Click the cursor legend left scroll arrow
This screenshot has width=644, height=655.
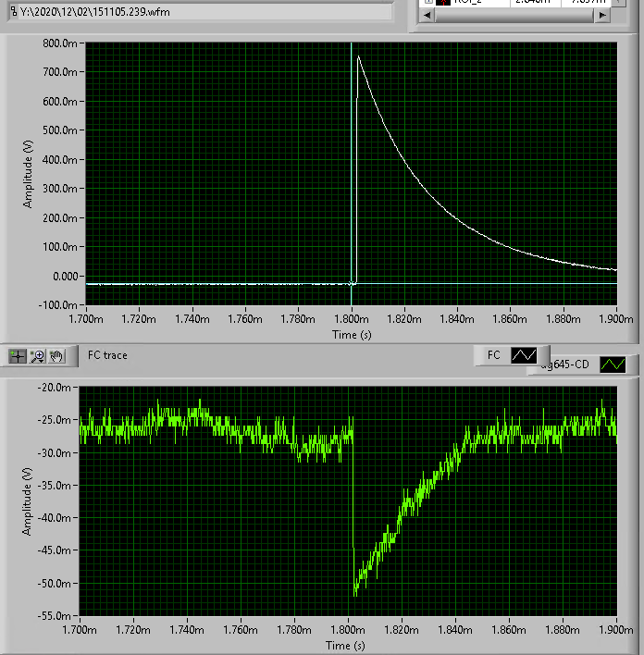(427, 15)
